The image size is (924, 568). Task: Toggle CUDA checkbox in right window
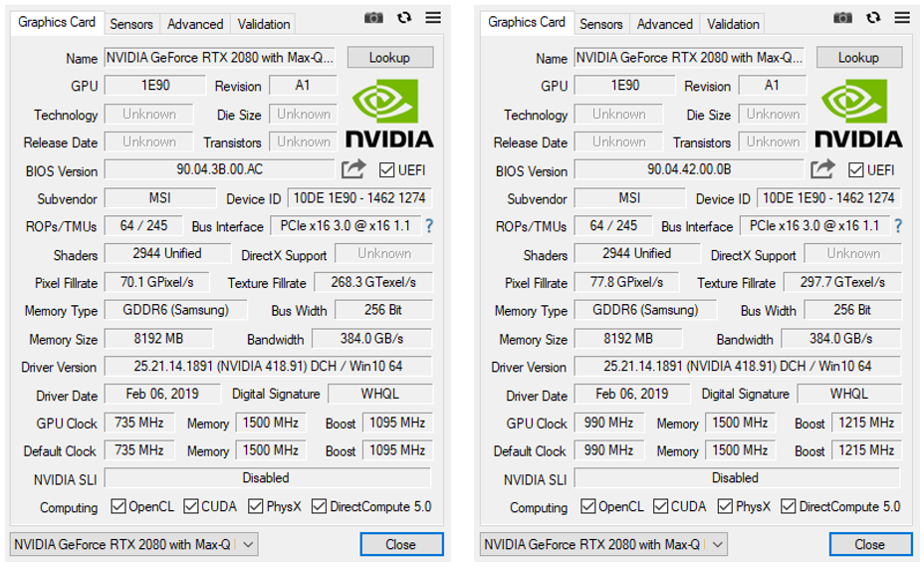(660, 506)
